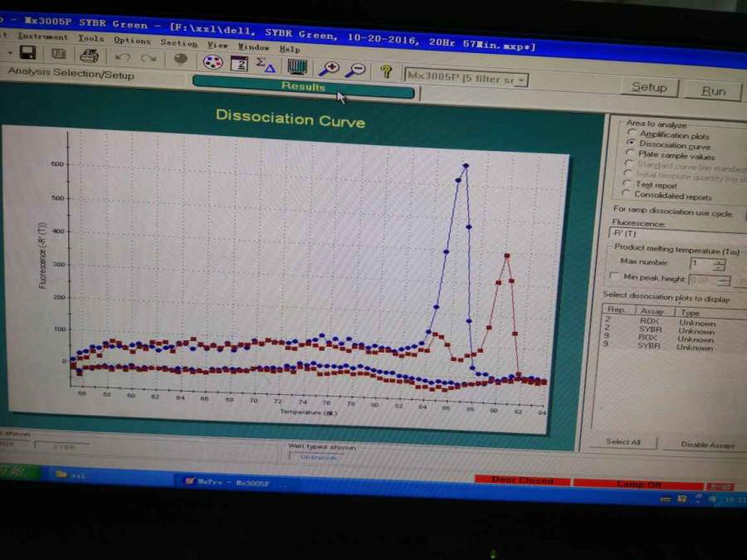Click the Save floppy disk icon
This screenshot has height=560, width=747.
27,52
